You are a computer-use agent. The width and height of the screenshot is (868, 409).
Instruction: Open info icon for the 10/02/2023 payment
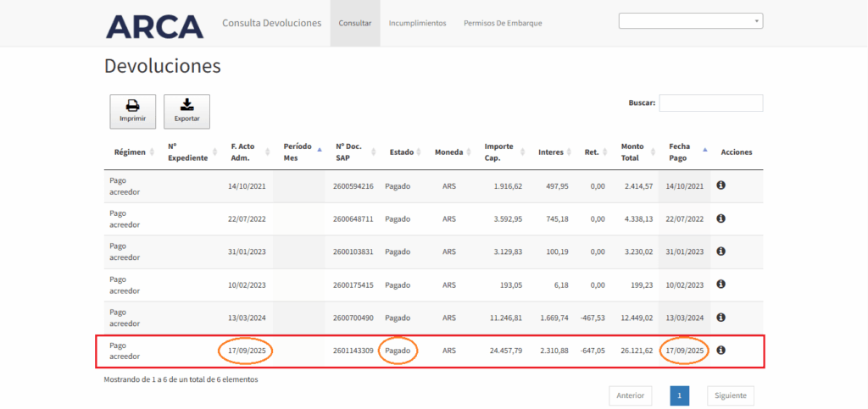[721, 285]
